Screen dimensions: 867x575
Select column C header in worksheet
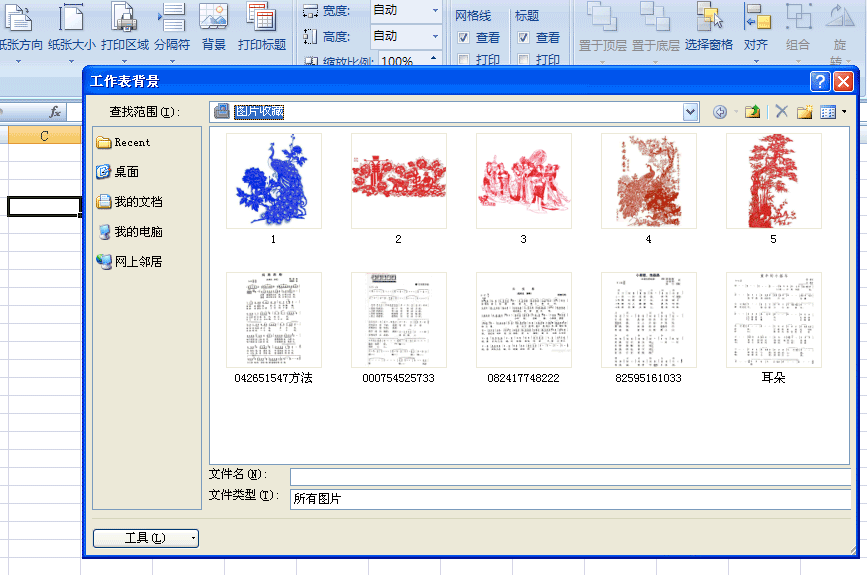[44, 135]
